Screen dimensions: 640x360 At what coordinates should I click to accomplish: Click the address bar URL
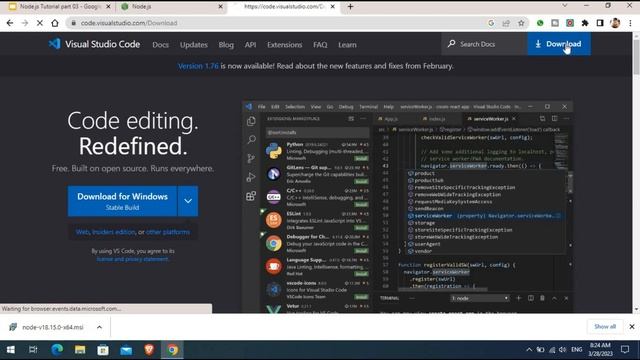click(129, 23)
